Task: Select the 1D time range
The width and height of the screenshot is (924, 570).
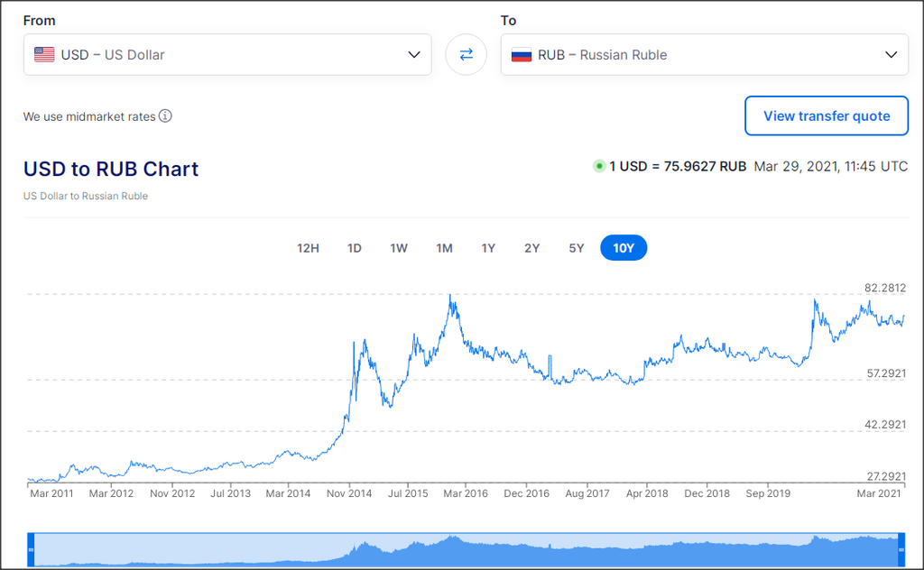Action: coord(354,248)
